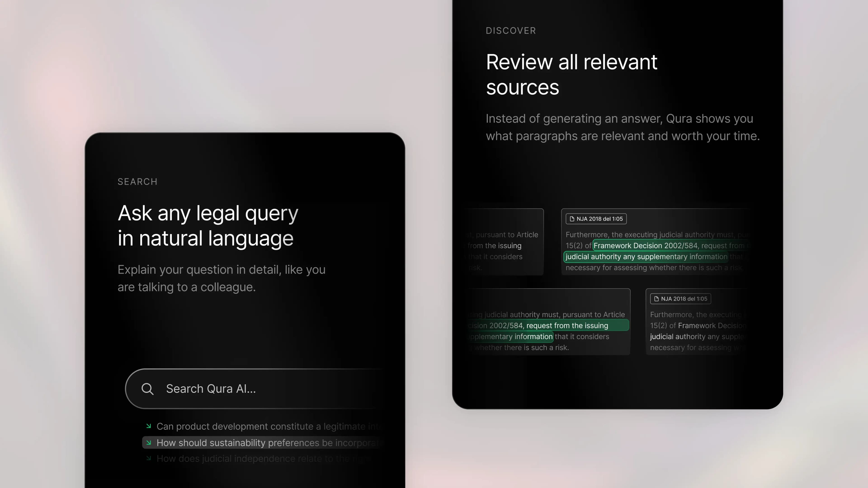This screenshot has width=868, height=488.
Task: Click document icon in the upper NJA 2018 tag
Action: (572, 219)
